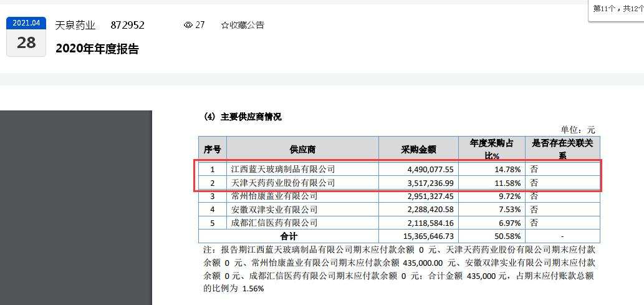Click the note line beginning 注：报告期
This screenshot has width=644, height=305.
399,250
